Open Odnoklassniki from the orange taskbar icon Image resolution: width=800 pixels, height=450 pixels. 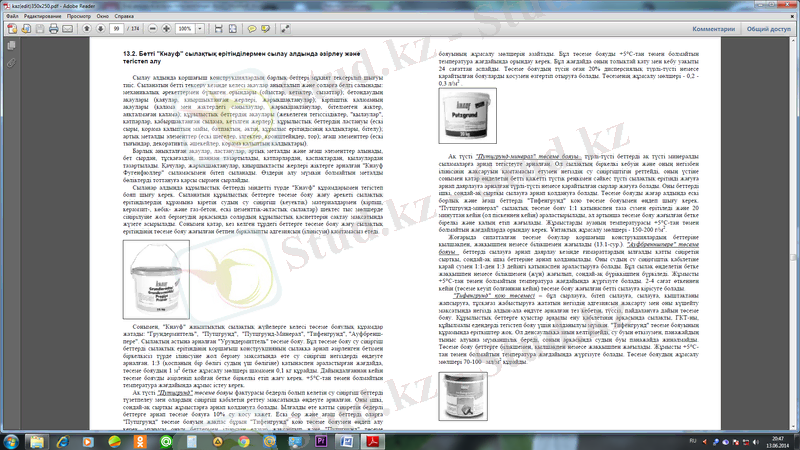click(140, 442)
